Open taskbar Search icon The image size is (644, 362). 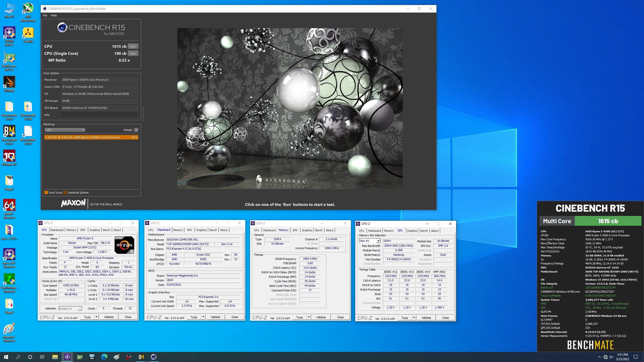point(18,357)
